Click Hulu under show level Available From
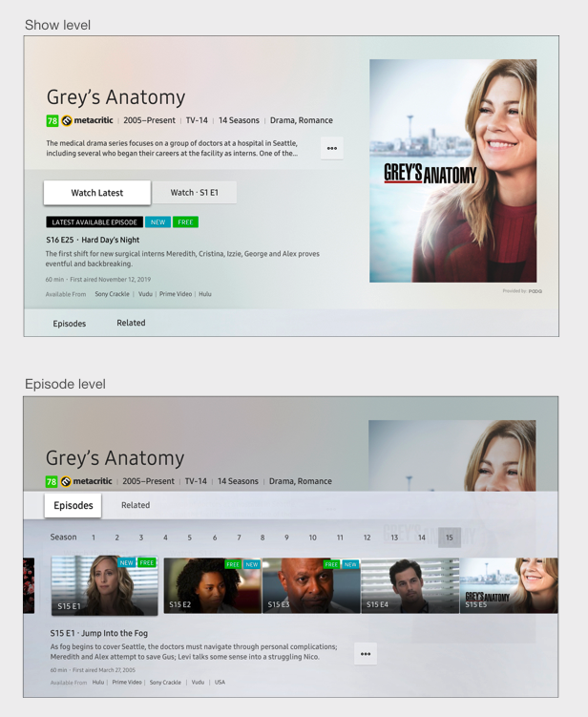Screen dimensions: 588x717 [x=205, y=294]
